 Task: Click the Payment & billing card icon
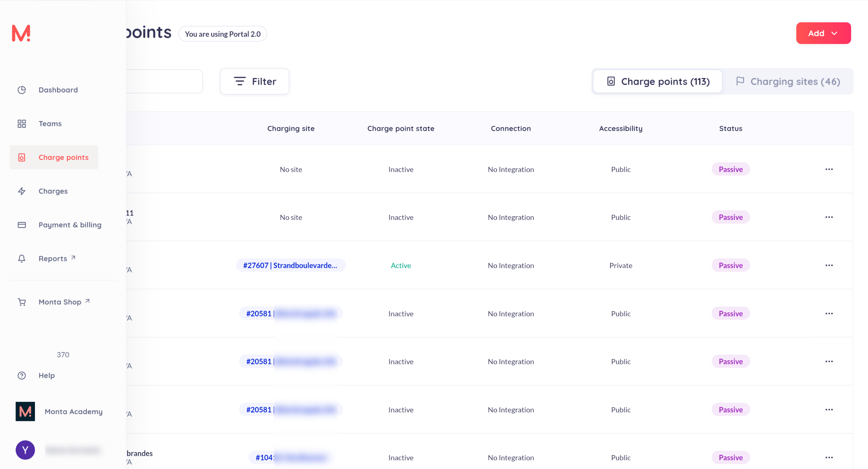pos(22,225)
